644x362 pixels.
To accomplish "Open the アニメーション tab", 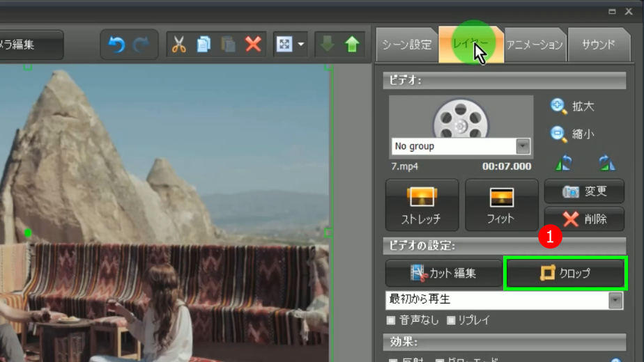I will tap(535, 45).
